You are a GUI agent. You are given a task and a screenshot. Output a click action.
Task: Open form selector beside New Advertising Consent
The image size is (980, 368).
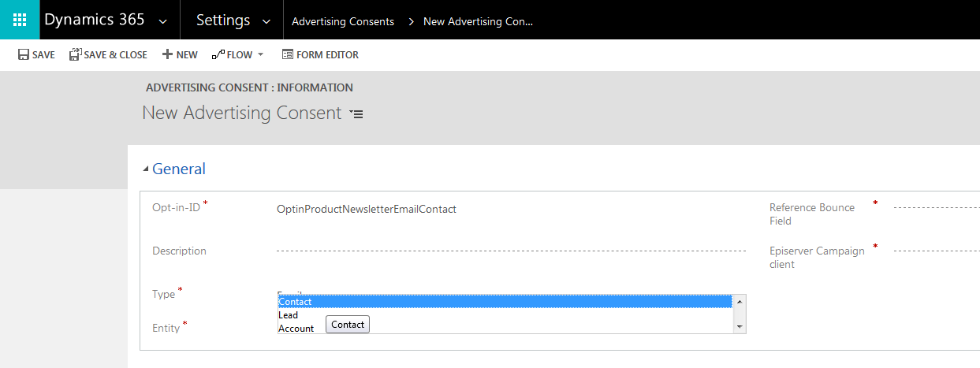tap(356, 114)
